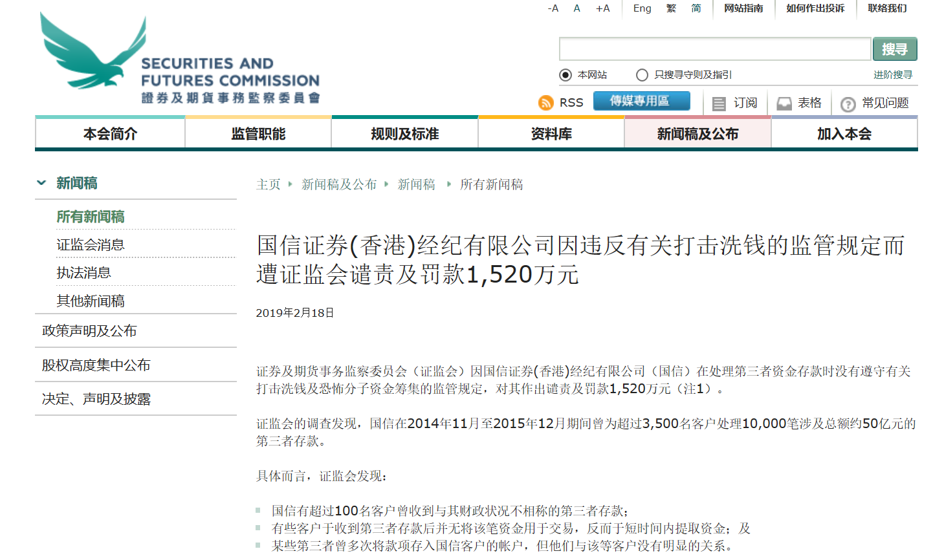Select 只搜寻守则及指引 radio button
Image resolution: width=944 pixels, height=560 pixels.
tap(642, 75)
